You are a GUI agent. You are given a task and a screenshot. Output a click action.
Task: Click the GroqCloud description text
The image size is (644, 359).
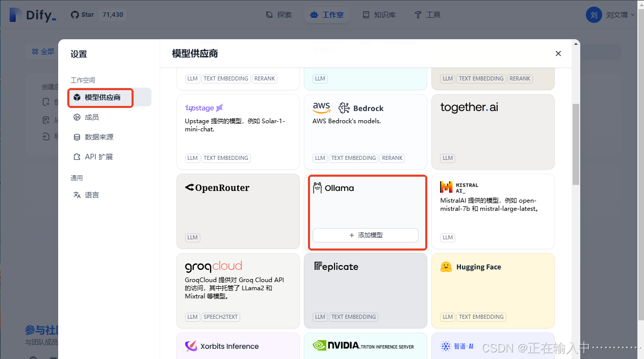point(235,288)
